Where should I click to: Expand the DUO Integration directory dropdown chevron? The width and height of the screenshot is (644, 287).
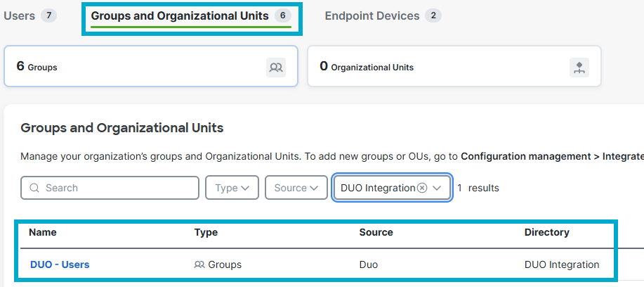[437, 188]
